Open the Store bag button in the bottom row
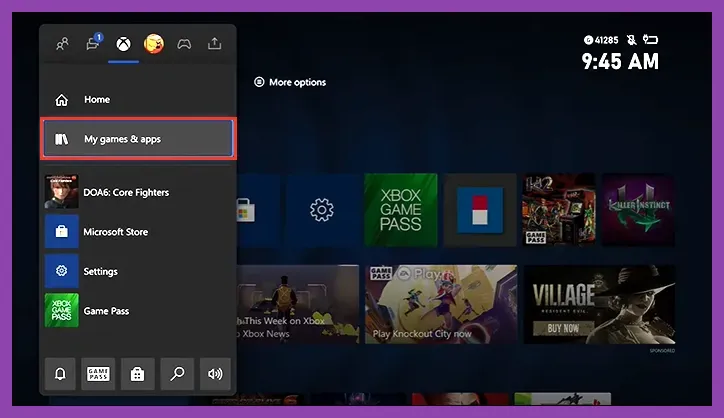 pyautogui.click(x=137, y=374)
